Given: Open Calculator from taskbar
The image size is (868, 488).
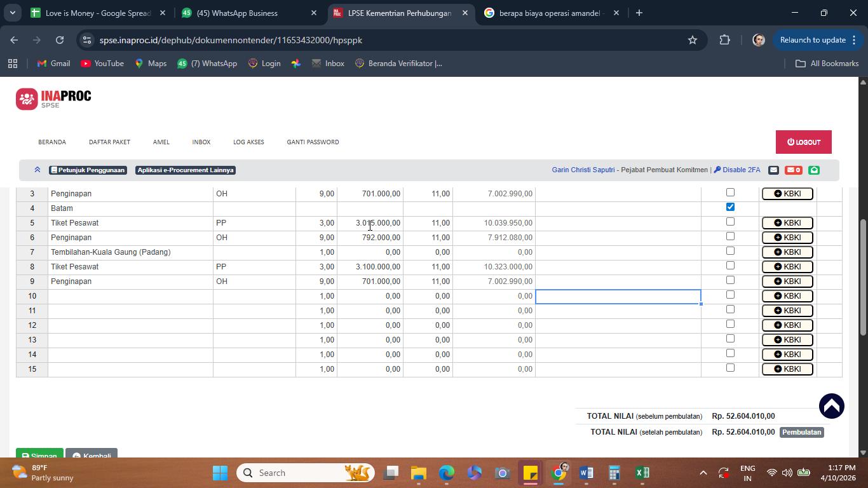Looking at the screenshot, I should click(614, 473).
